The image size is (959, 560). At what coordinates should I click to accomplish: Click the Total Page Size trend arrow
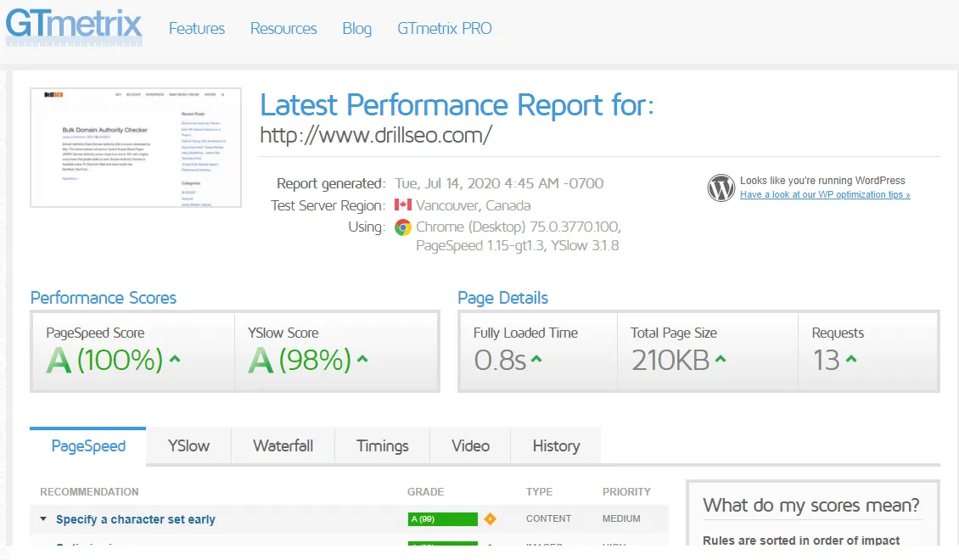(x=721, y=359)
